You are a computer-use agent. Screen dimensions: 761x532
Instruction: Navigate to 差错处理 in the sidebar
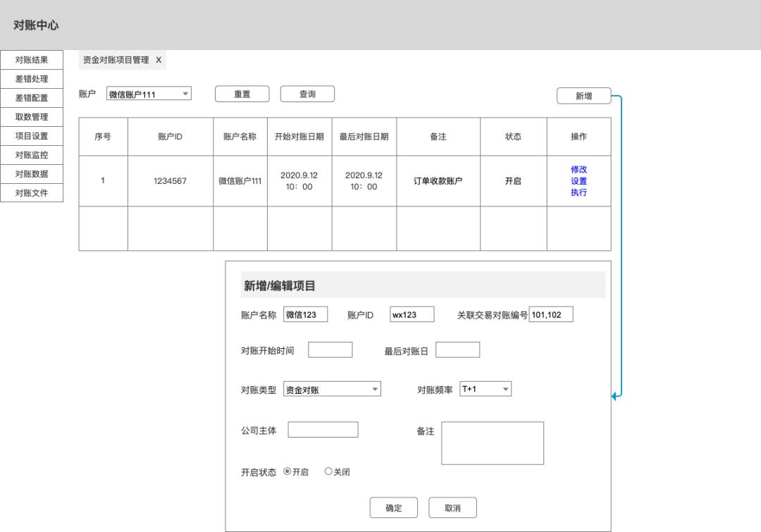(x=31, y=78)
